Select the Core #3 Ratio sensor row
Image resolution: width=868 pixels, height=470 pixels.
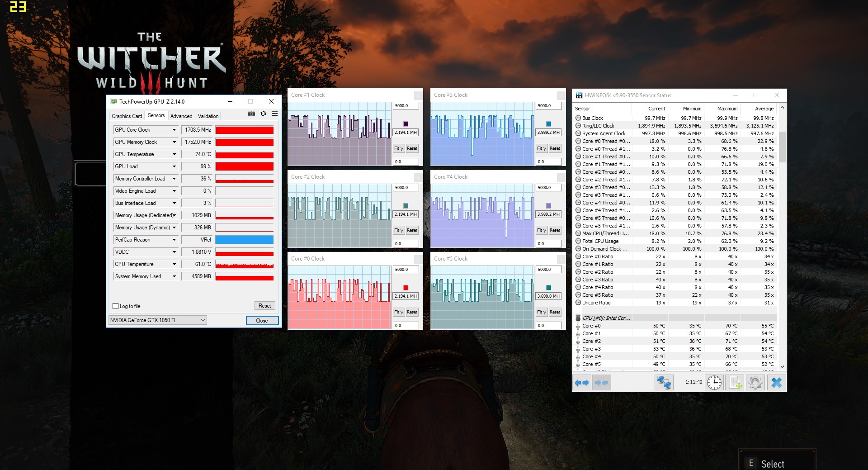click(675, 280)
